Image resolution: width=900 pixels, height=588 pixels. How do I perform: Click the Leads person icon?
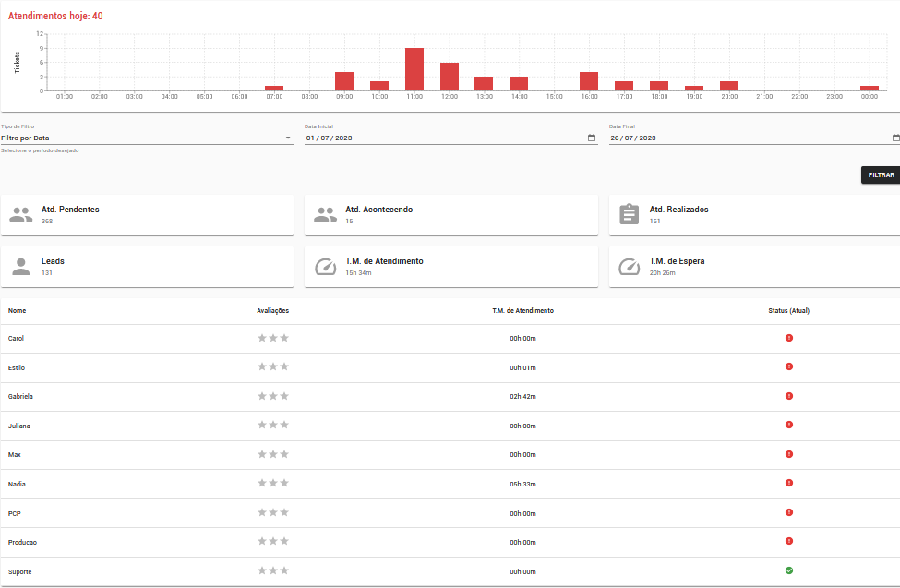click(x=21, y=267)
